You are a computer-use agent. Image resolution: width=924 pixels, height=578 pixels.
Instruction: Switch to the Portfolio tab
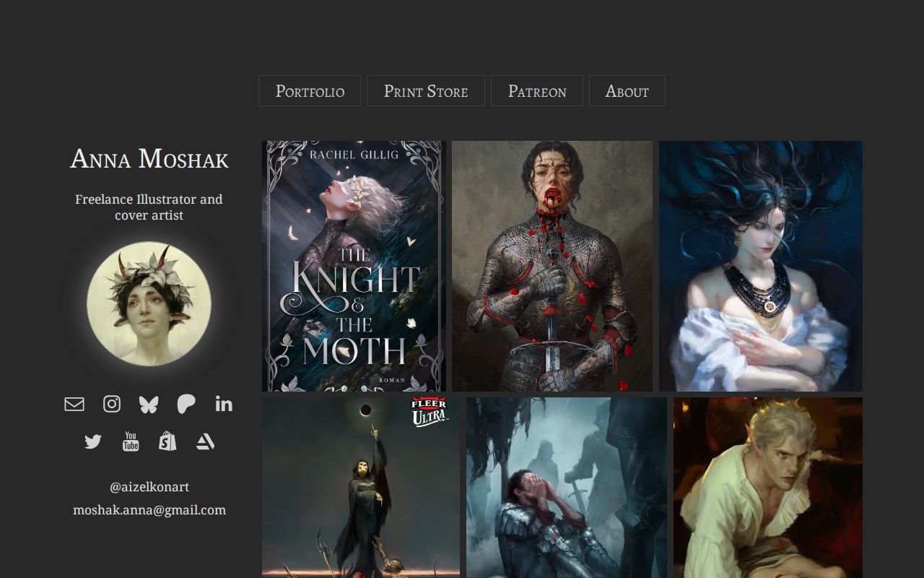click(x=309, y=90)
